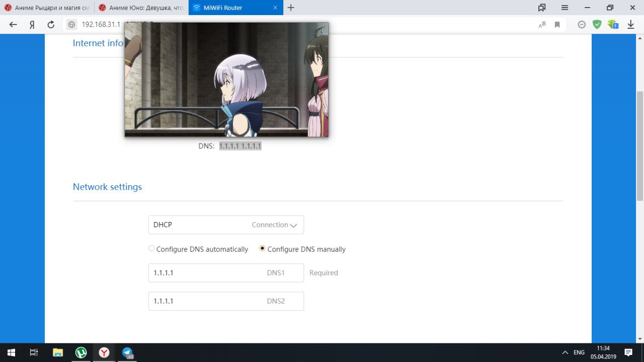Click the grey circle minus extension icon

(x=582, y=25)
